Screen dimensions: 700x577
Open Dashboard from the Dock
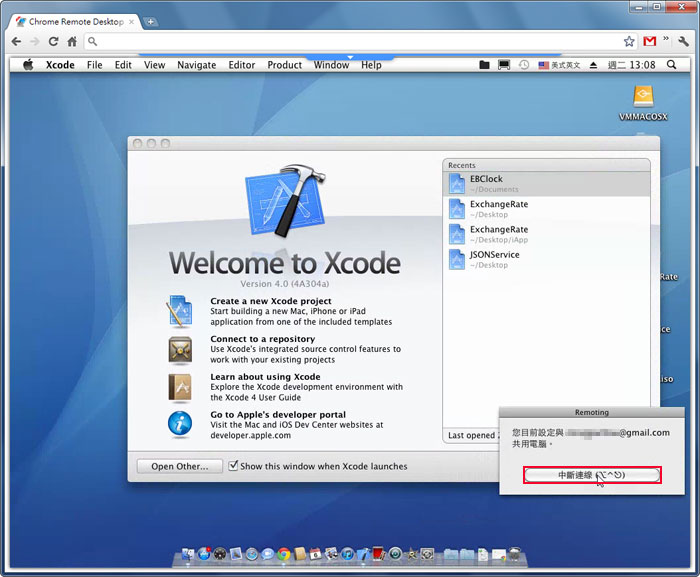click(x=220, y=554)
